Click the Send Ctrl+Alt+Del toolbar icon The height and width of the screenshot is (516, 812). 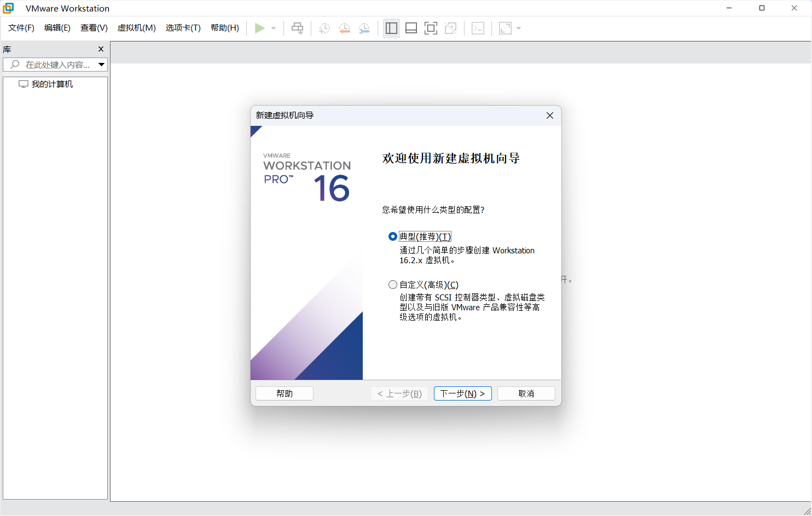pyautogui.click(x=297, y=28)
